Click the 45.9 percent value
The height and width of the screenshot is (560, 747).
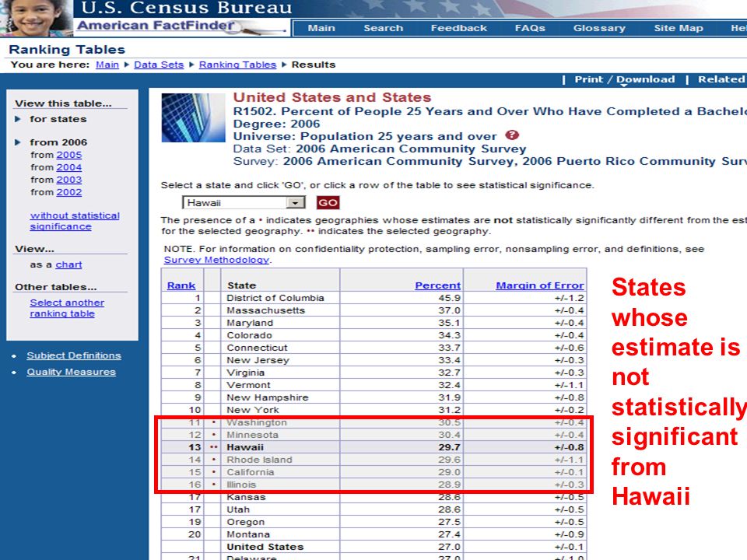tap(449, 298)
